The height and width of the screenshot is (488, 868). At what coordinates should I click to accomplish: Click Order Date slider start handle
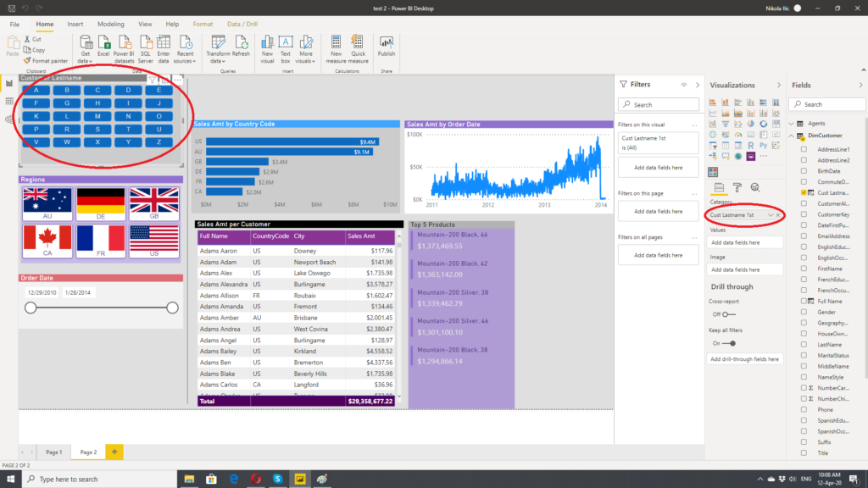click(31, 308)
